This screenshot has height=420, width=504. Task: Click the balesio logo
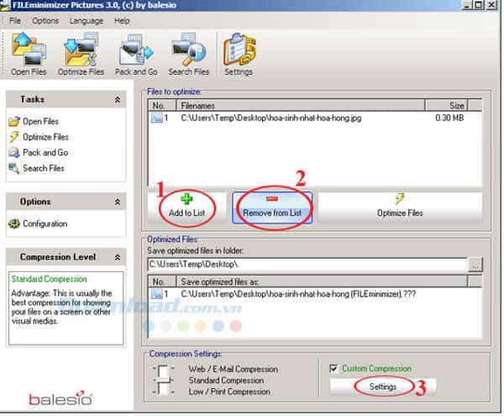click(60, 399)
